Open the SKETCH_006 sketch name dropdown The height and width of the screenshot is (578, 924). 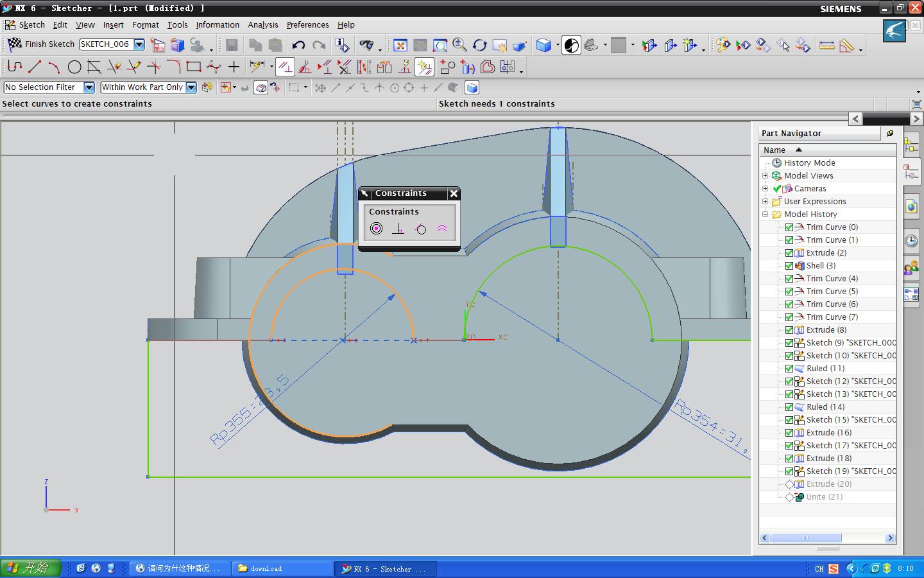tap(139, 44)
